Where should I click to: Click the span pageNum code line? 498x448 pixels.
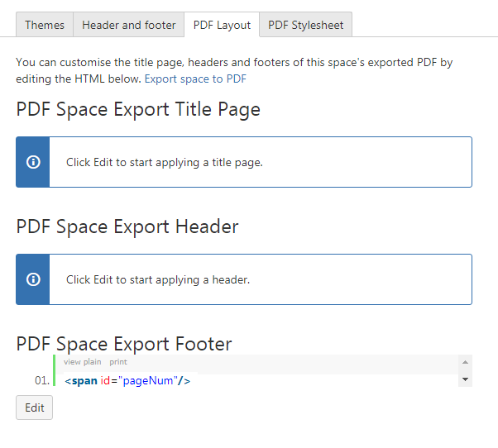point(127,380)
